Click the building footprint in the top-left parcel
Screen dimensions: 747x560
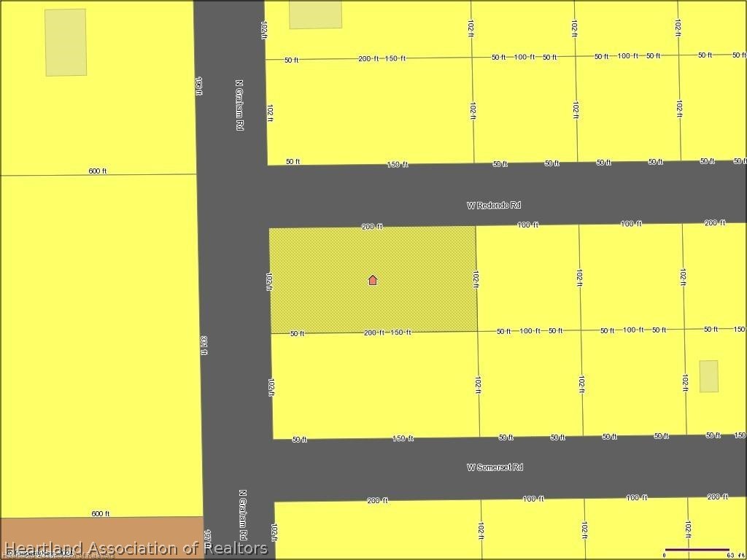pyautogui.click(x=66, y=42)
